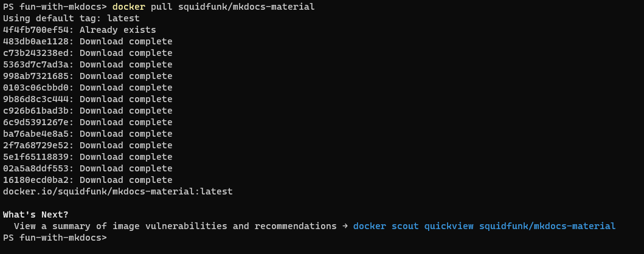The width and height of the screenshot is (644, 254).
Task: Click layer ID c926b61bad3b
Action: click(38, 111)
